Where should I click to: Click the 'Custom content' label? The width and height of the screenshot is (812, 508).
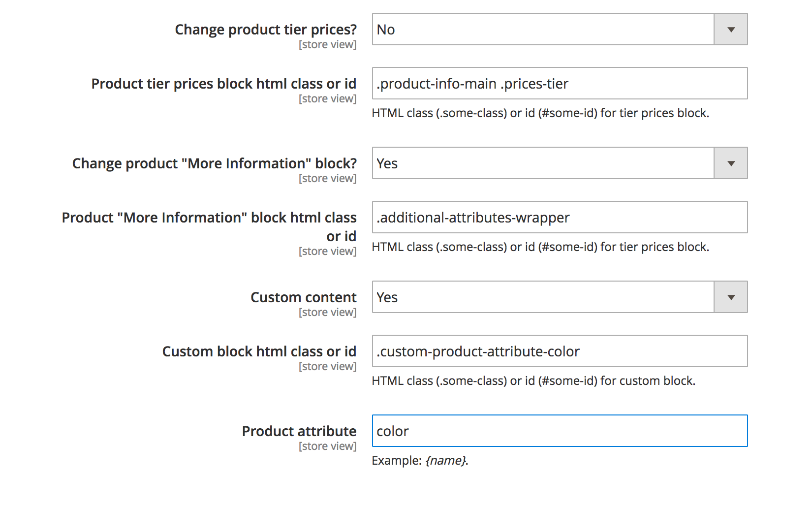click(x=304, y=297)
